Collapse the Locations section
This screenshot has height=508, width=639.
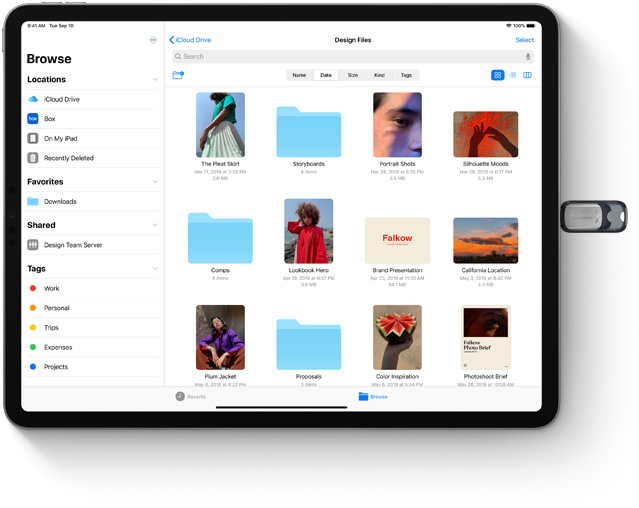(x=155, y=80)
